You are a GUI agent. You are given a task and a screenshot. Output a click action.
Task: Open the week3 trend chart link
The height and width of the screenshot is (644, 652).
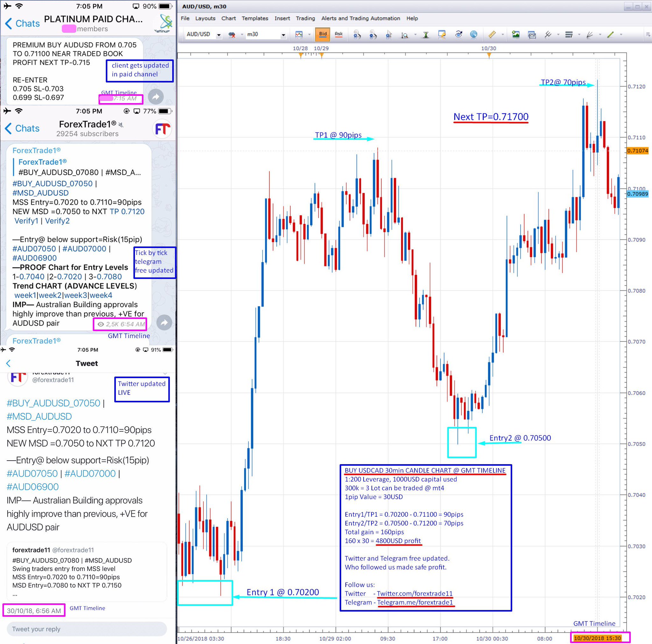(75, 295)
